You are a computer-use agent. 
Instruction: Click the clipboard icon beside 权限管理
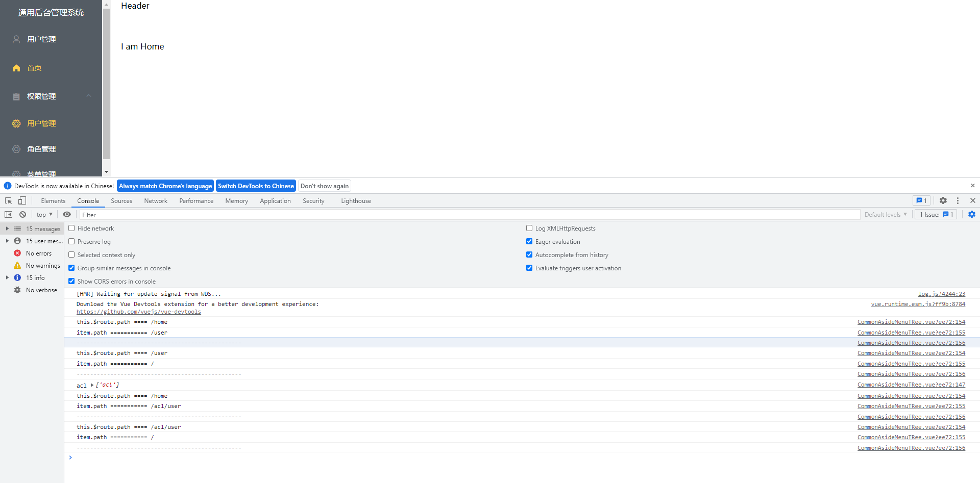(16, 96)
